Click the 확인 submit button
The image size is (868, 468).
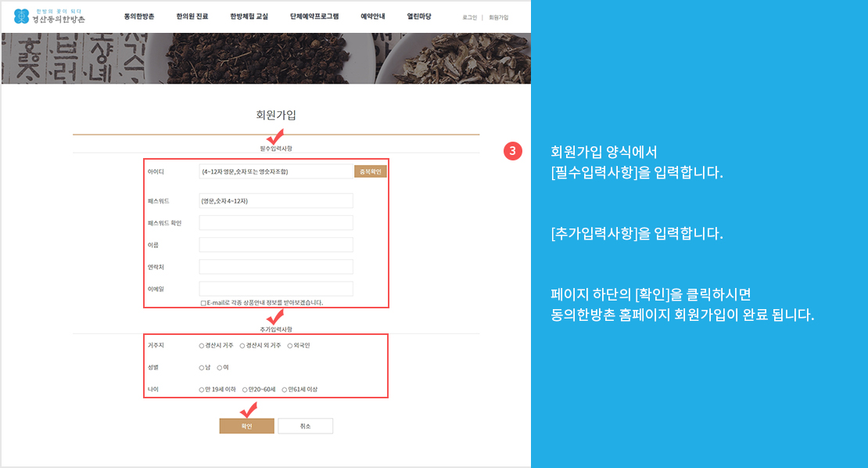tap(247, 426)
